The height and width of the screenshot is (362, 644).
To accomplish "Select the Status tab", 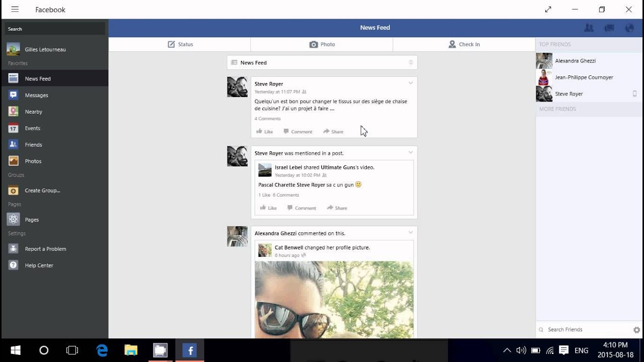I will point(180,44).
